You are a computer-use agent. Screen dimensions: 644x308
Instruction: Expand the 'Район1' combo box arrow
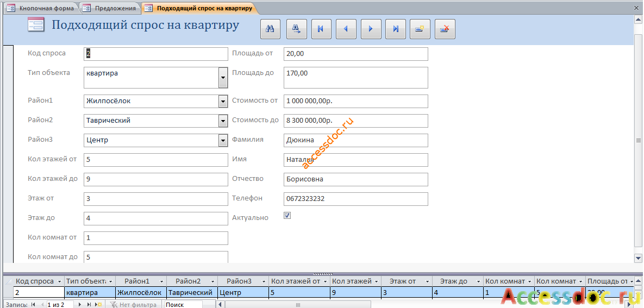click(x=223, y=101)
